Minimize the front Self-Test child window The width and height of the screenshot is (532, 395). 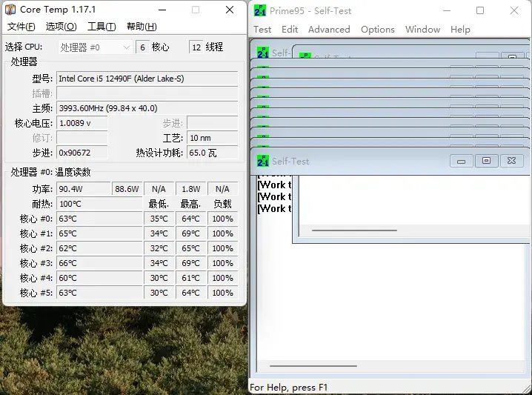[x=461, y=161]
